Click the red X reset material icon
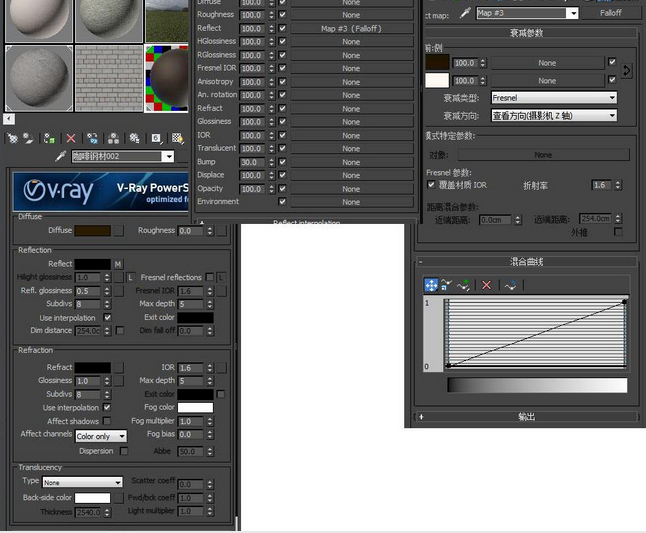Viewport: 646px width, 533px height. point(71,138)
